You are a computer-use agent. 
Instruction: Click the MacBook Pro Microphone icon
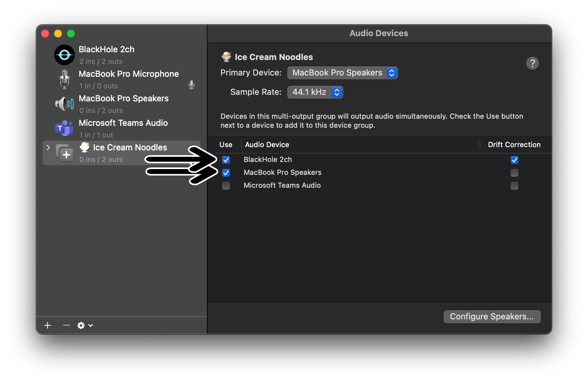64,79
